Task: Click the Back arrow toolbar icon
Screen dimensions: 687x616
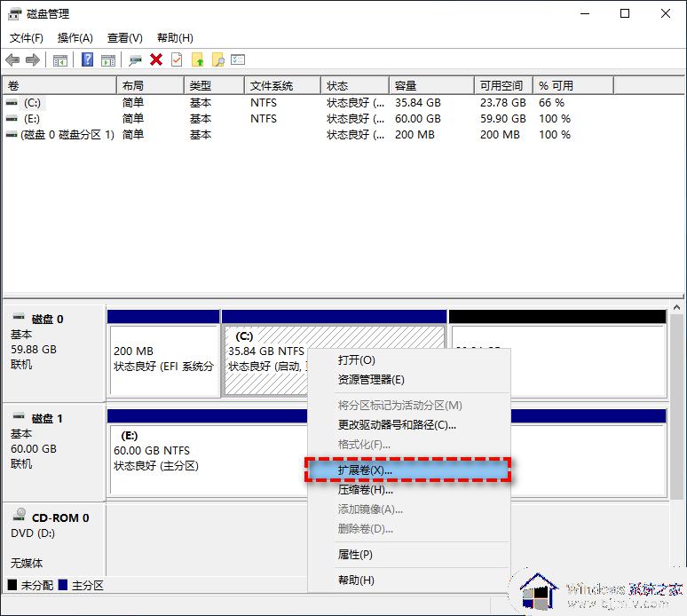Action: pyautogui.click(x=12, y=59)
